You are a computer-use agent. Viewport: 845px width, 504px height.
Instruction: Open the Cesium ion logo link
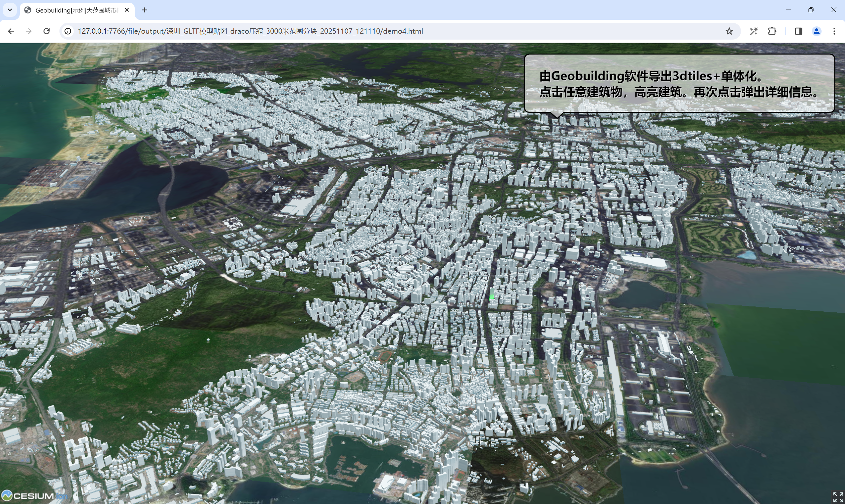34,495
